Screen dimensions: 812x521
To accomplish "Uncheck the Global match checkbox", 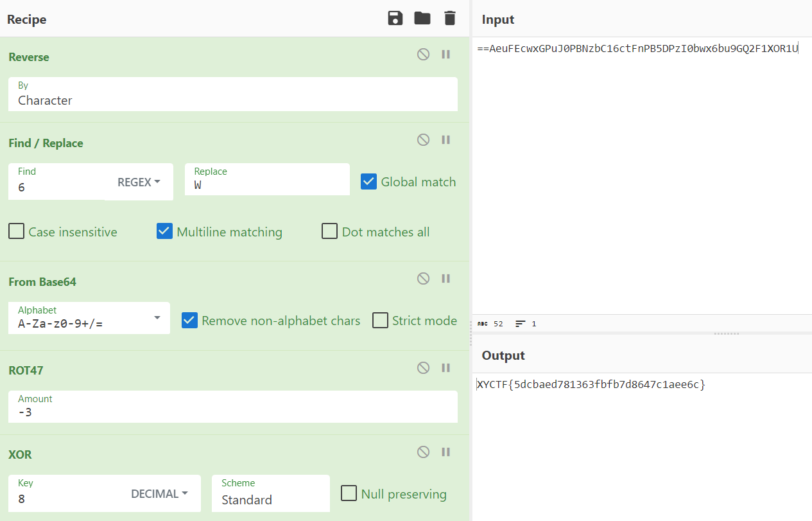I will tap(368, 182).
